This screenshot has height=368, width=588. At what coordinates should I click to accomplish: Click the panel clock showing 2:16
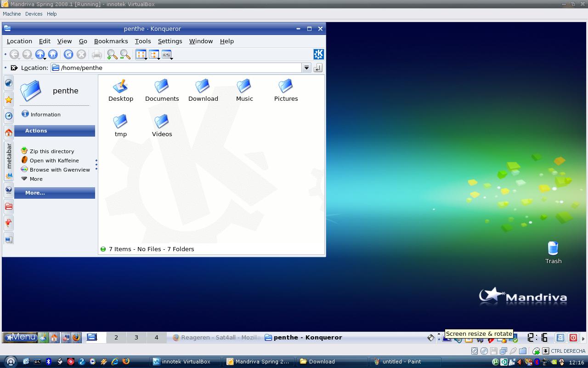(537, 338)
